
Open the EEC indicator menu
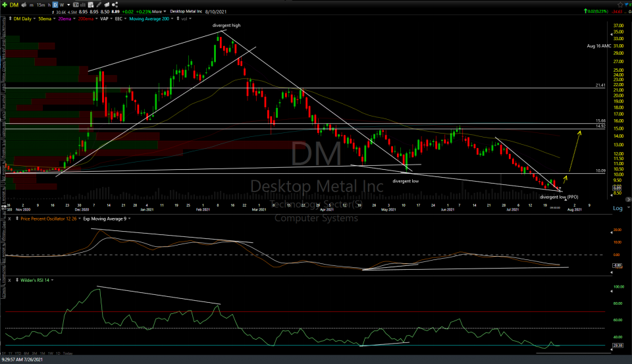pos(120,18)
